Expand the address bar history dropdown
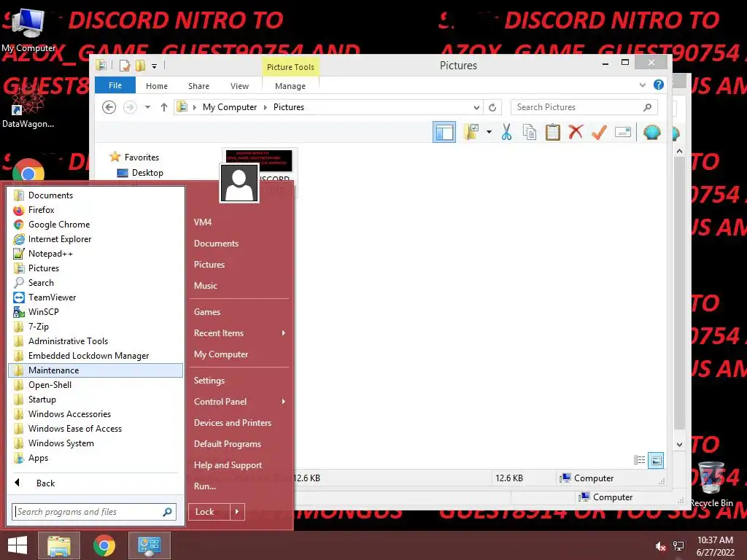 point(476,107)
